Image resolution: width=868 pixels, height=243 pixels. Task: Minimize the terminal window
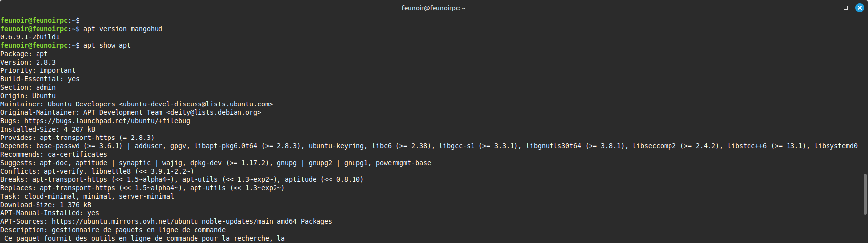pos(832,8)
